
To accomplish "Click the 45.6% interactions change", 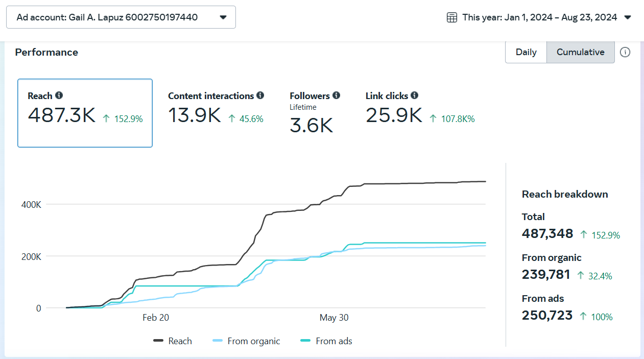I will coord(251,119).
